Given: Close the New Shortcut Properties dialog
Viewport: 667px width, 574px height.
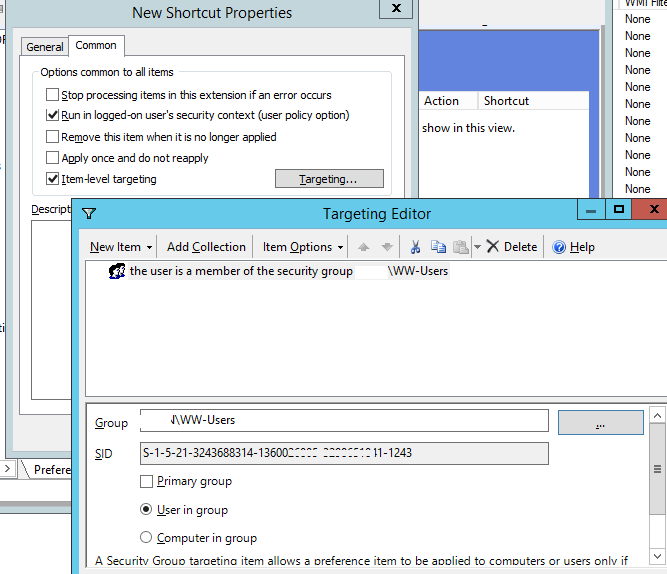Looking at the screenshot, I should pos(396,8).
